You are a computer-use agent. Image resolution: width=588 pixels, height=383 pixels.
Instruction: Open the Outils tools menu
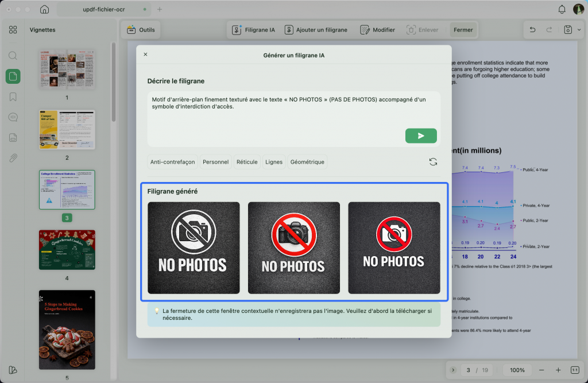tap(141, 30)
